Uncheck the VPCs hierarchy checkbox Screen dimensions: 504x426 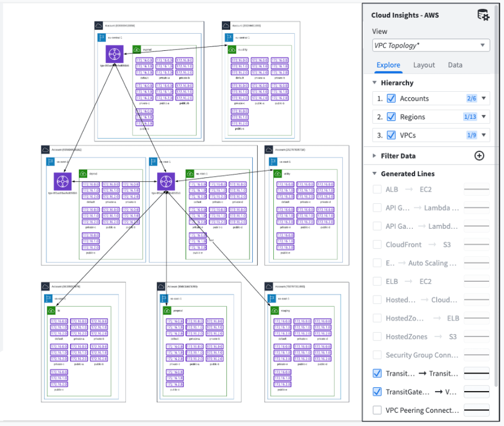click(x=391, y=135)
